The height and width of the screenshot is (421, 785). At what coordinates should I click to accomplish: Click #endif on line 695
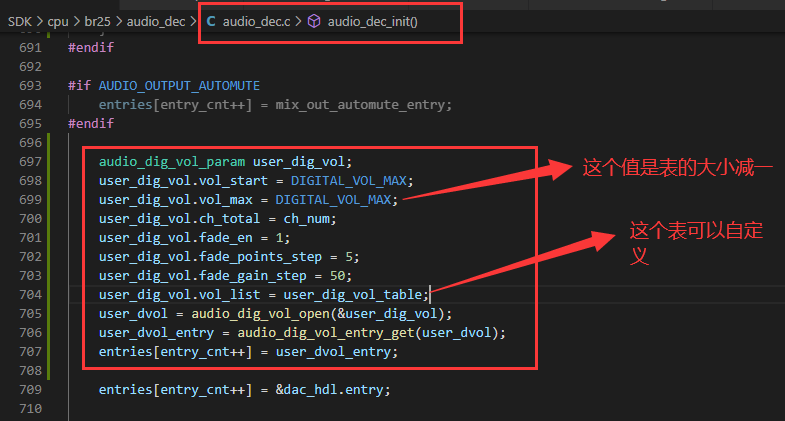pos(91,124)
